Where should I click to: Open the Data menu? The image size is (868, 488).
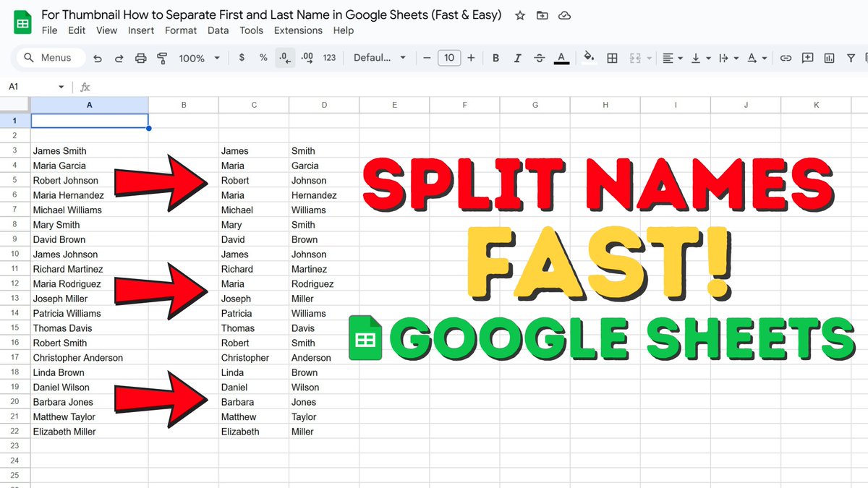coord(218,30)
